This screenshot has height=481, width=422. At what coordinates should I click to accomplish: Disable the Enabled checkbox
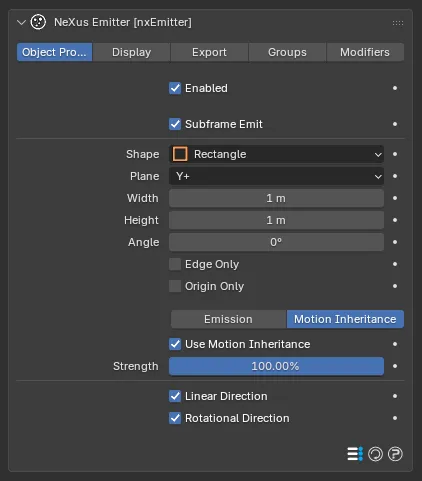point(175,88)
